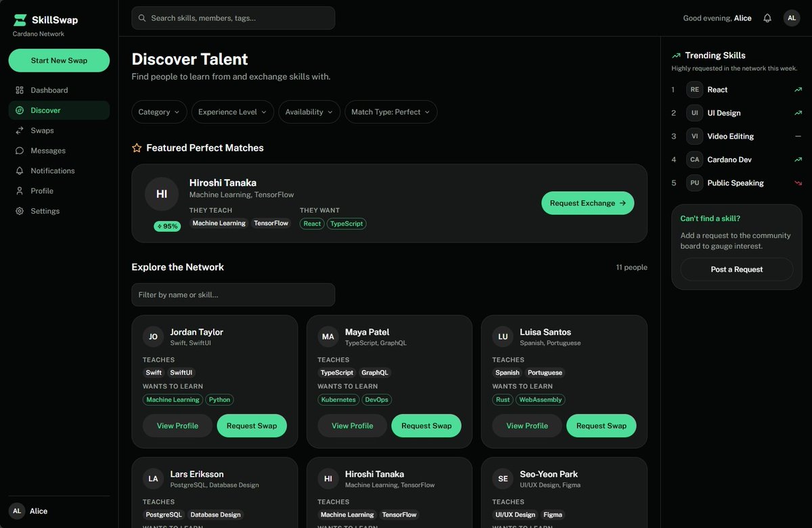Click the Machine Learning tag on featured card
This screenshot has height=528, width=812.
219,223
